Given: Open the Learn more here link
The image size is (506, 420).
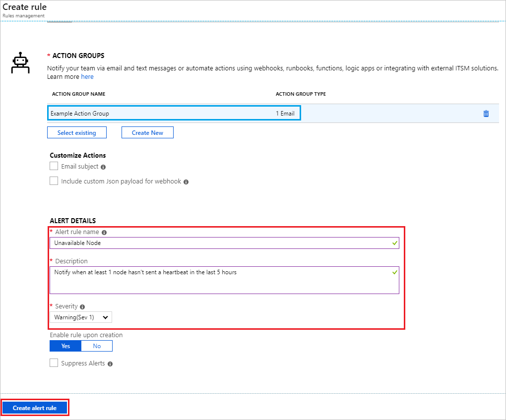Looking at the screenshot, I should [87, 77].
